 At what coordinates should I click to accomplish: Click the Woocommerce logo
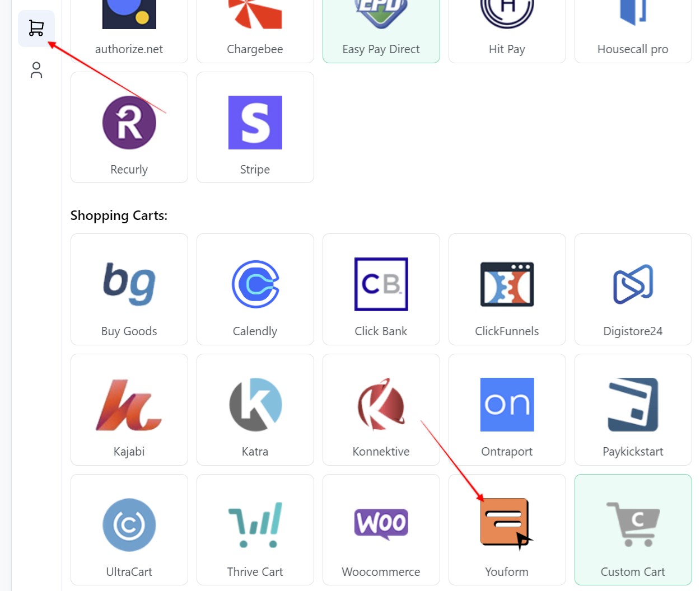coord(381,524)
